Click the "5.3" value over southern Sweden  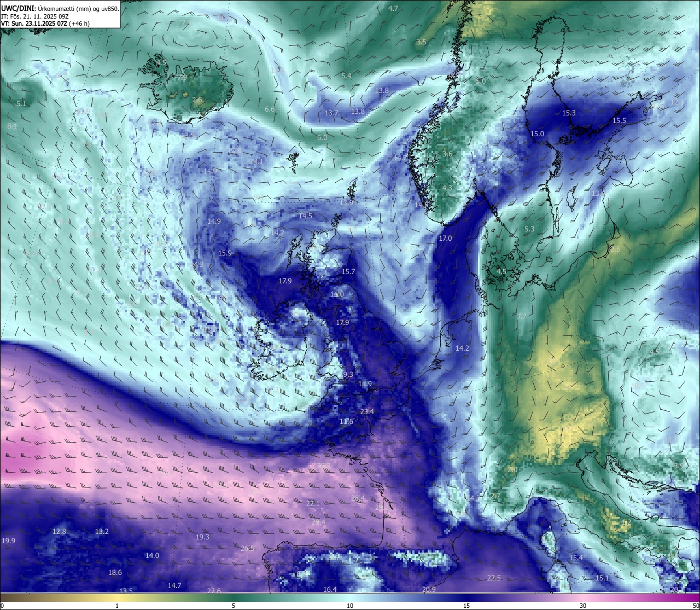click(529, 229)
